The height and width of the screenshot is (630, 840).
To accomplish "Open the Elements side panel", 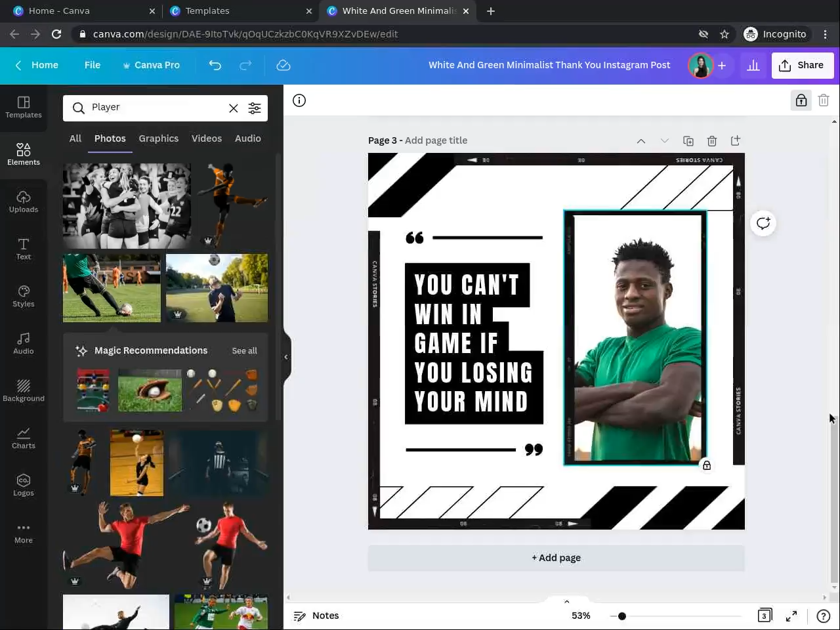I will [24, 154].
